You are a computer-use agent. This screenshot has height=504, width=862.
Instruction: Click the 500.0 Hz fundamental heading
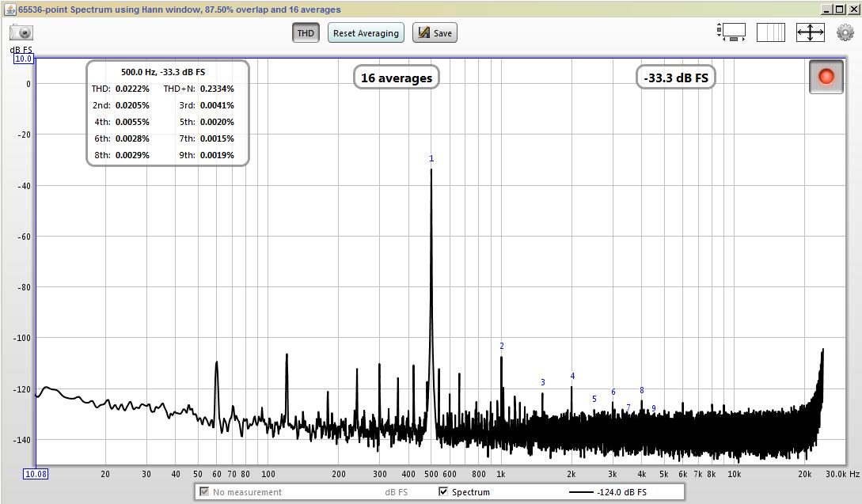tap(163, 72)
